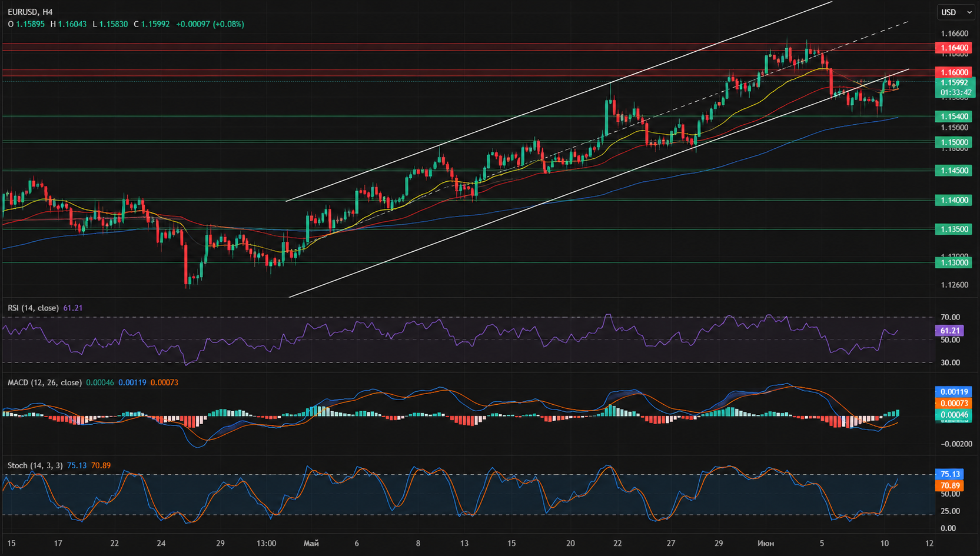Click the Stoch 25.00 scale label
980x556 pixels.
click(x=950, y=511)
